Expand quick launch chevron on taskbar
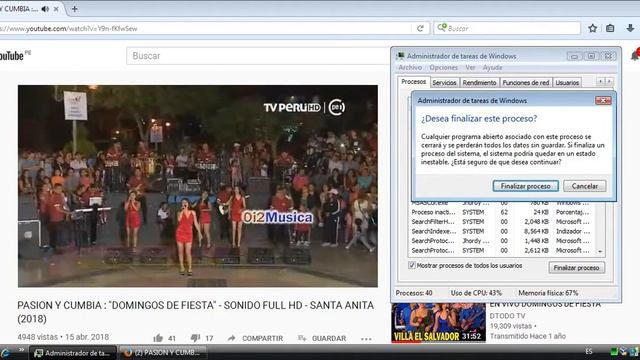640x360 pixels. coord(21,350)
